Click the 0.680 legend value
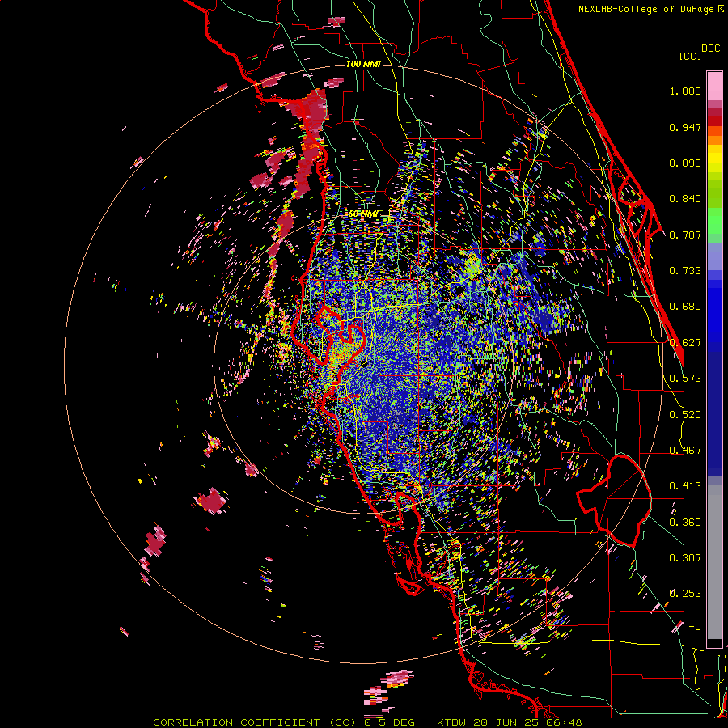This screenshot has height=728, width=728. pos(685,307)
